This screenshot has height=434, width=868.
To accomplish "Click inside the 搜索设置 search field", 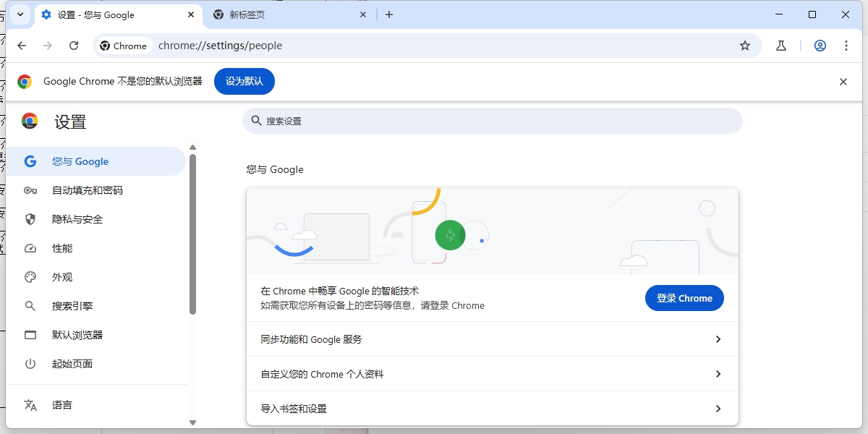I will [x=492, y=121].
